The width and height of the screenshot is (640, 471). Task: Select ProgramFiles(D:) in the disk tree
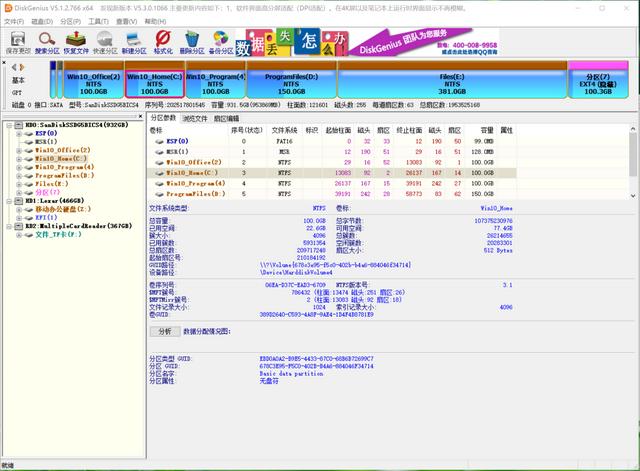pos(64,175)
